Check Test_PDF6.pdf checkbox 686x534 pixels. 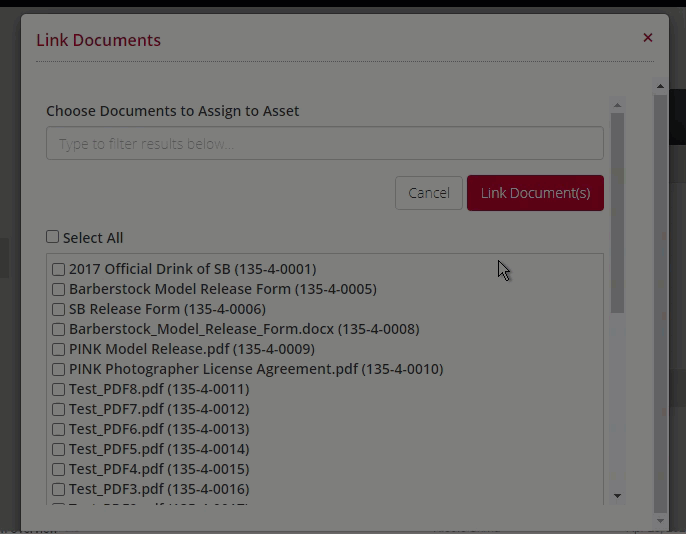(58, 429)
